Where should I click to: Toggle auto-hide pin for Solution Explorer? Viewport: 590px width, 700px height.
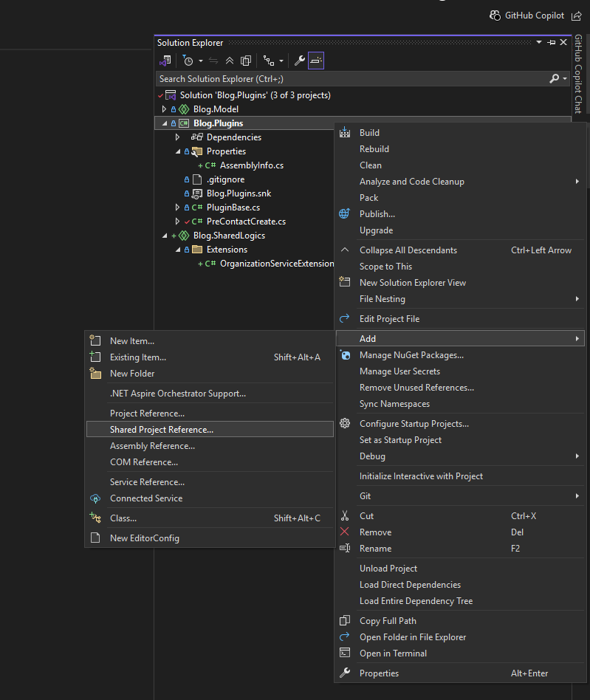(552, 42)
